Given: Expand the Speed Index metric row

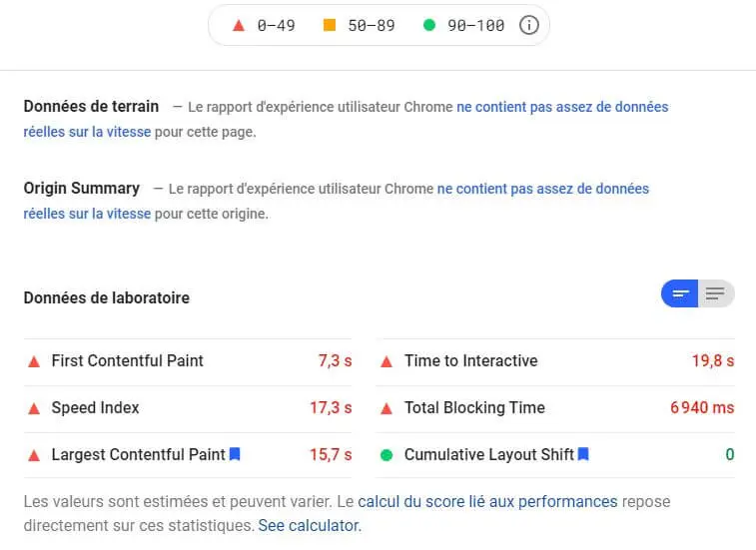Looking at the screenshot, I should 188,408.
